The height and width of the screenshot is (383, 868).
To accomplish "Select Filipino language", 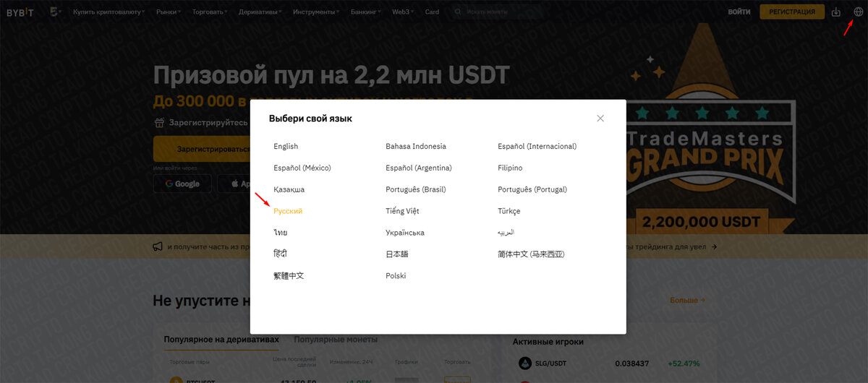I will [x=510, y=168].
